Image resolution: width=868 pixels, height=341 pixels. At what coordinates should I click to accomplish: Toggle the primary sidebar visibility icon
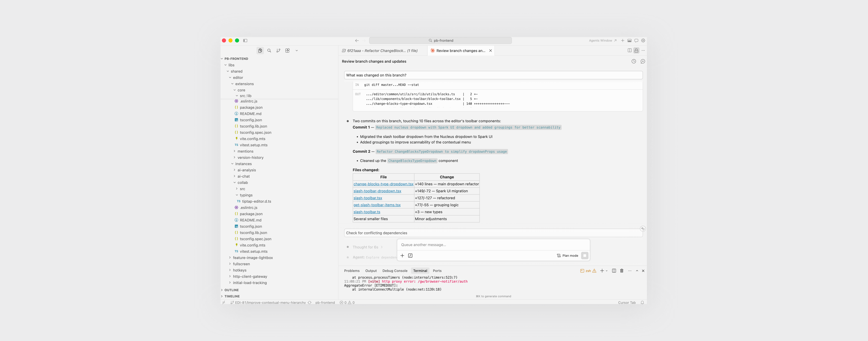pos(245,40)
